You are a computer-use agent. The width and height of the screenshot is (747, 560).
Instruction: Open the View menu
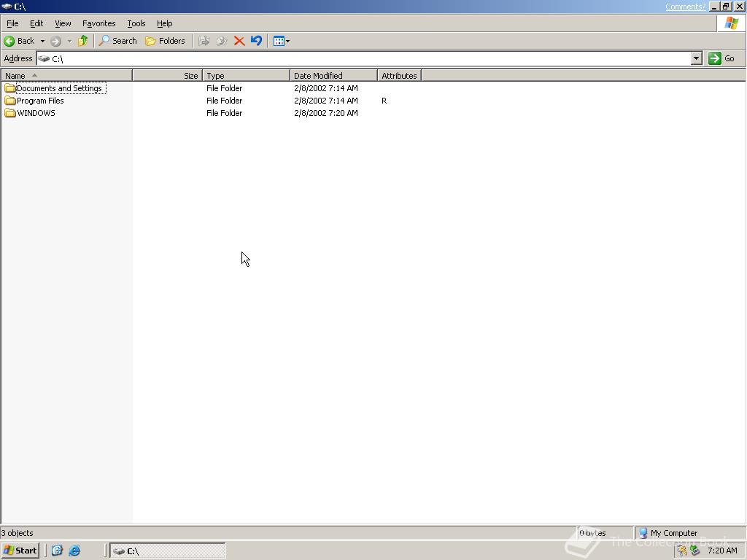pos(63,23)
